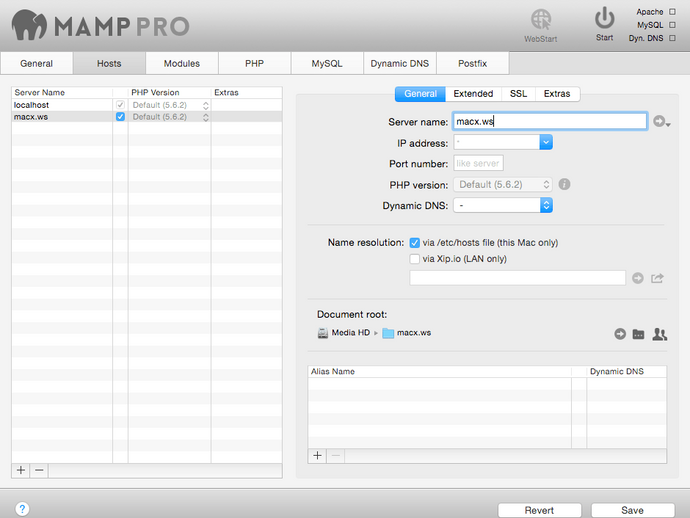Viewport: 690px width, 518px height.
Task: Select the Hosts main tab
Action: [109, 63]
